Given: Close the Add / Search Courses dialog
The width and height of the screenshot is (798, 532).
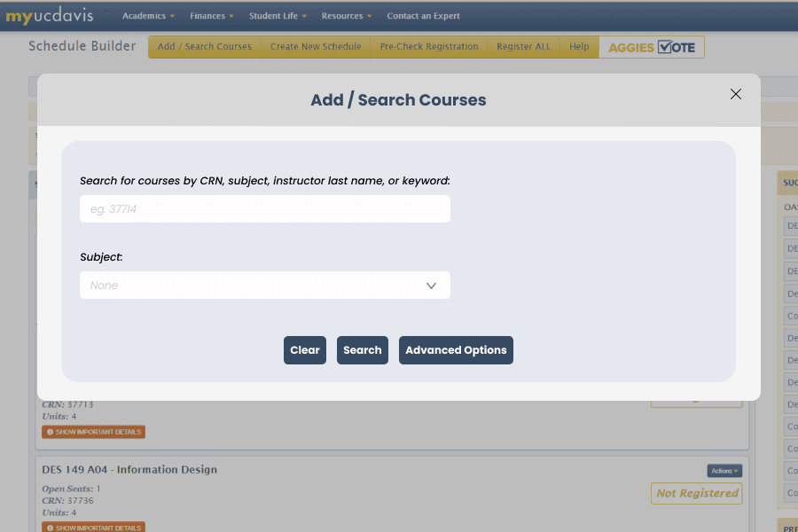Looking at the screenshot, I should click(x=735, y=94).
